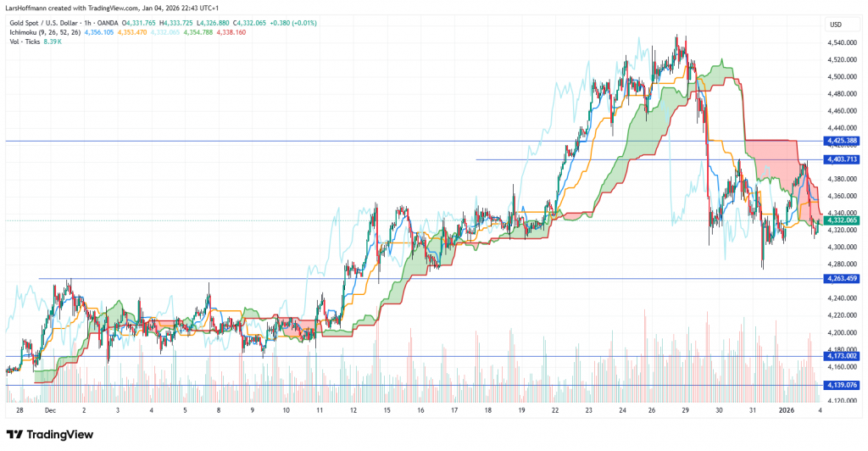This screenshot has width=868, height=451.
Task: Click the TradingView logo icon
Action: 18,434
